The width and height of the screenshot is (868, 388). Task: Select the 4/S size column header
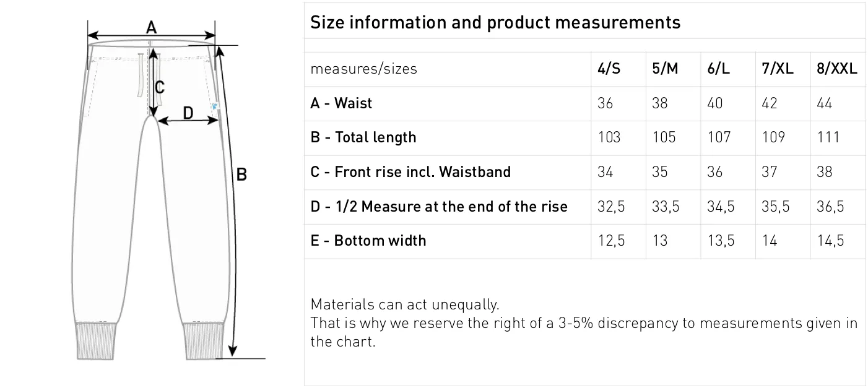tap(609, 69)
